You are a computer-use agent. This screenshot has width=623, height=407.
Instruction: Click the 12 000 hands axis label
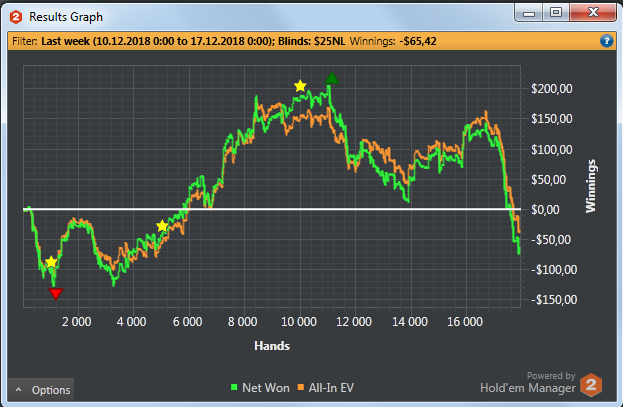tap(354, 322)
